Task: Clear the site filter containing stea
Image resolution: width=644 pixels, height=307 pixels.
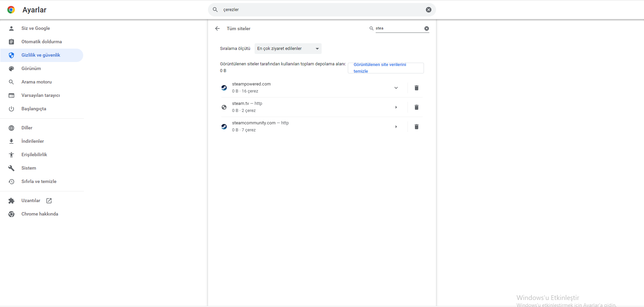Action: click(427, 28)
